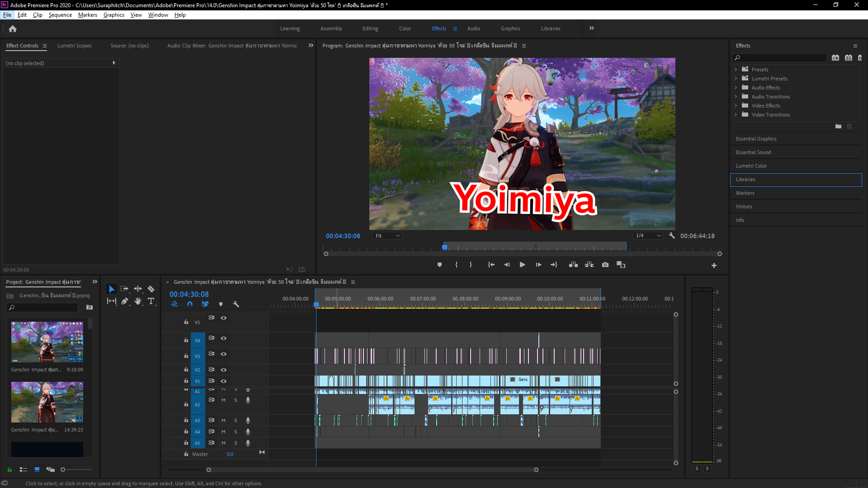Mute audio track A2

point(223,400)
